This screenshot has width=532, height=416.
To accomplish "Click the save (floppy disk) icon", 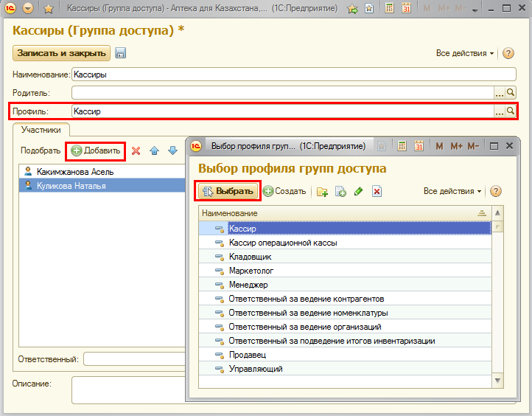I will point(121,53).
